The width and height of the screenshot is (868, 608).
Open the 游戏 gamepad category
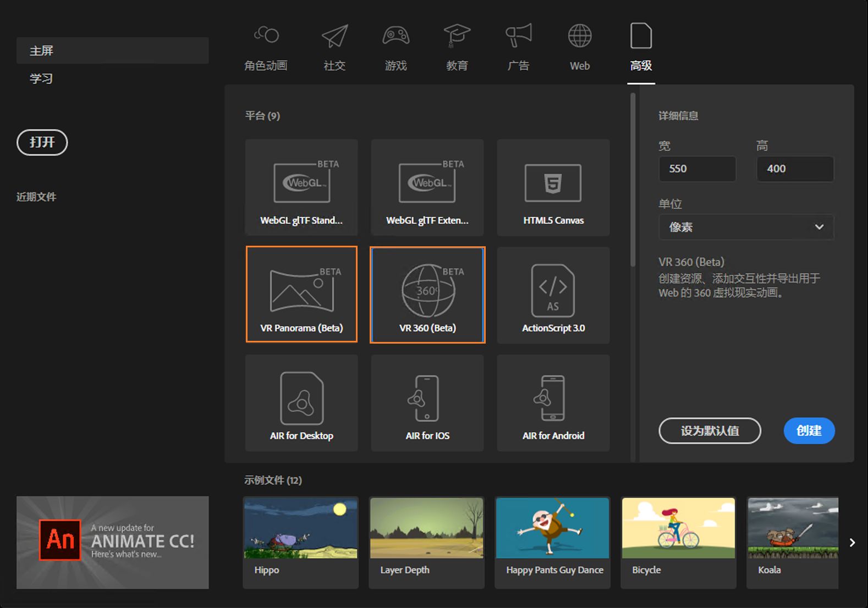pos(395,48)
